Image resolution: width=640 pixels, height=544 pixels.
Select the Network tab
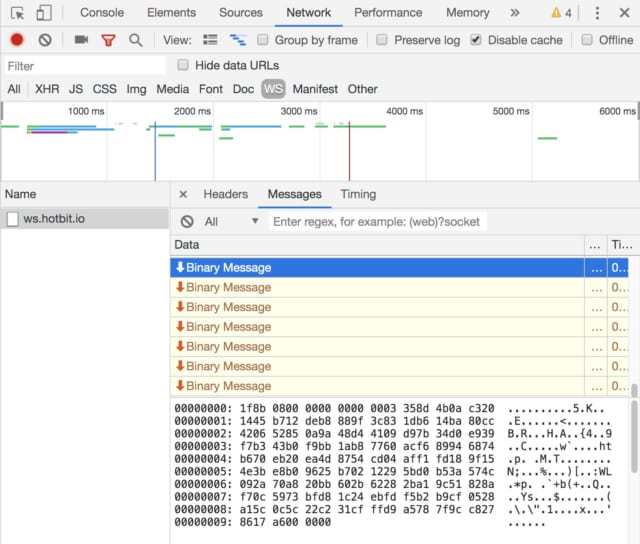[309, 13]
